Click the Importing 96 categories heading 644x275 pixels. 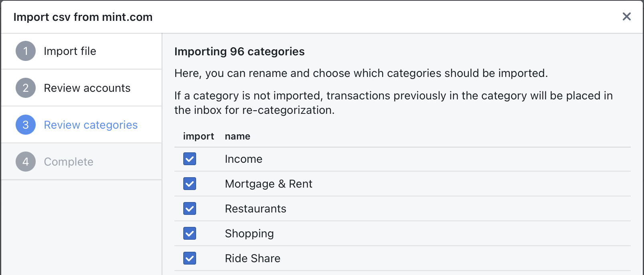[239, 51]
